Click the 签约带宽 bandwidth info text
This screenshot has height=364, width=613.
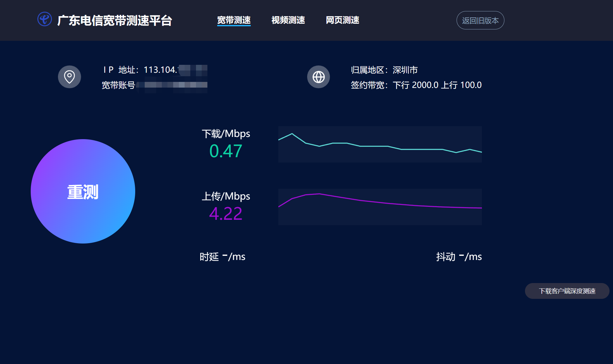pos(416,85)
